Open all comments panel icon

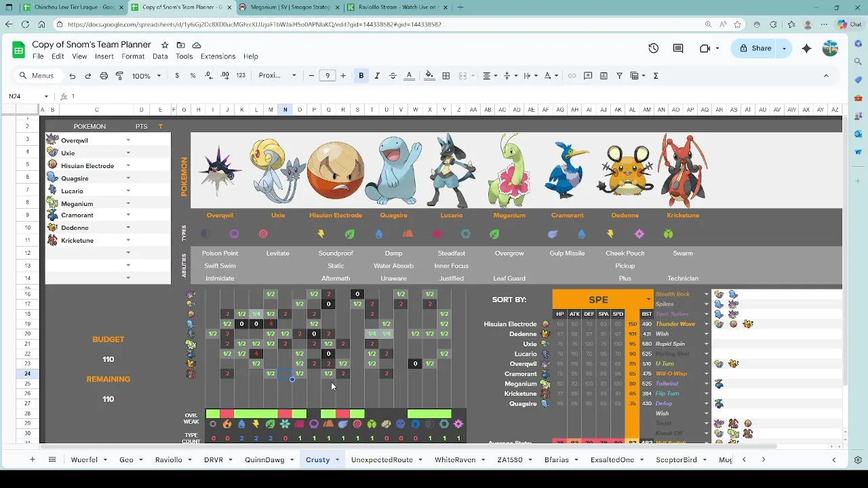click(x=678, y=48)
